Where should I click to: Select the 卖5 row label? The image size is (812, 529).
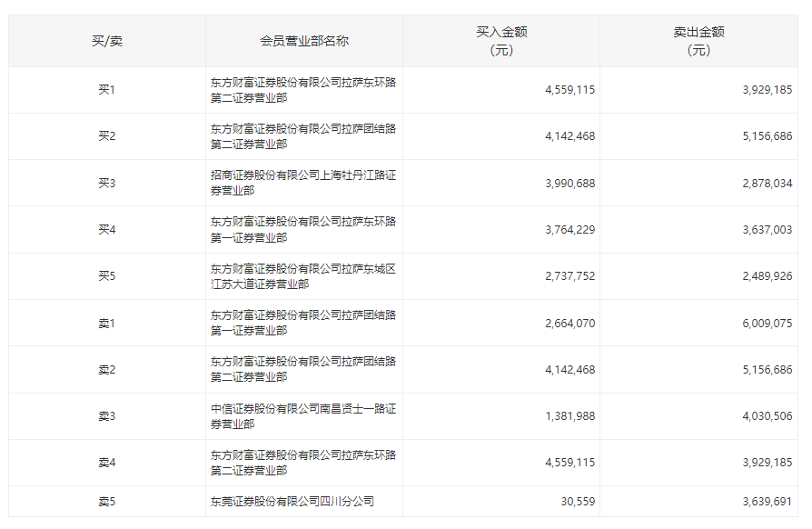106,502
